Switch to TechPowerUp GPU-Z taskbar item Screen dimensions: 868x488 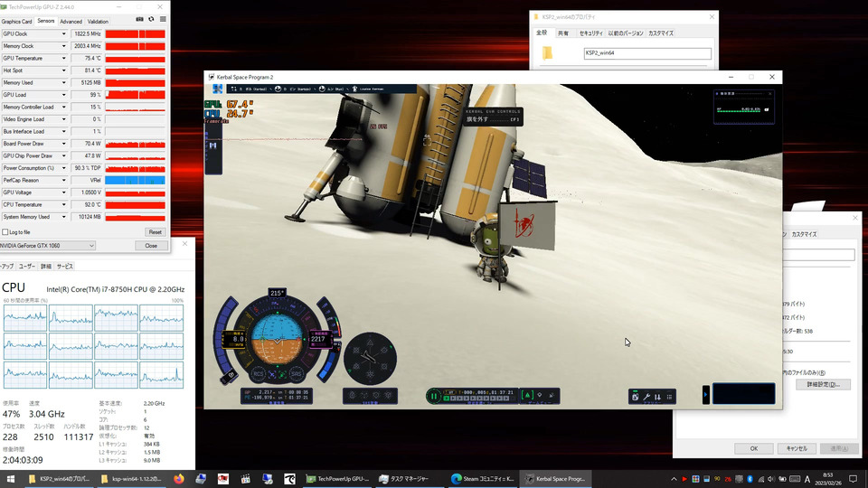point(337,479)
